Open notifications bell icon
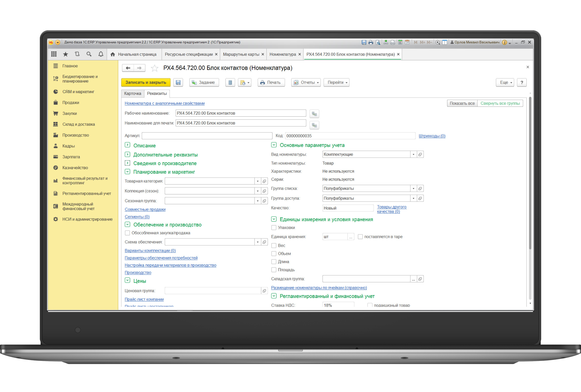Screen dimensions: 581x392 point(101,54)
